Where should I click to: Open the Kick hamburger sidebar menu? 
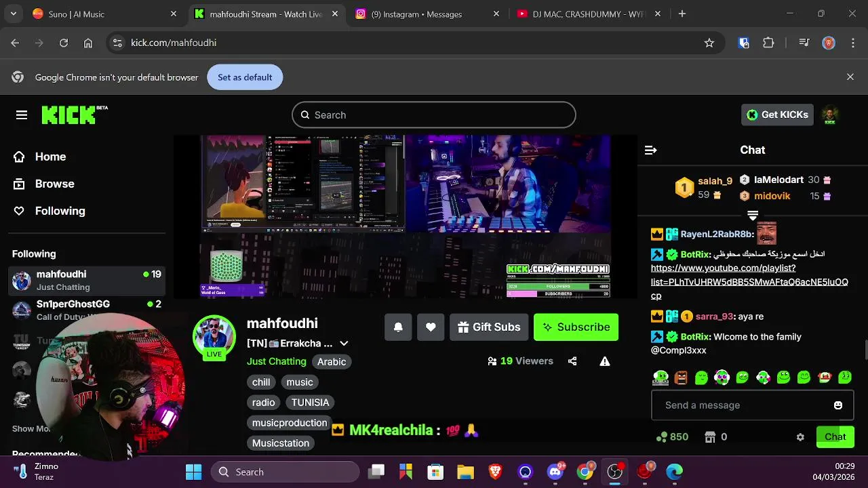tap(22, 115)
